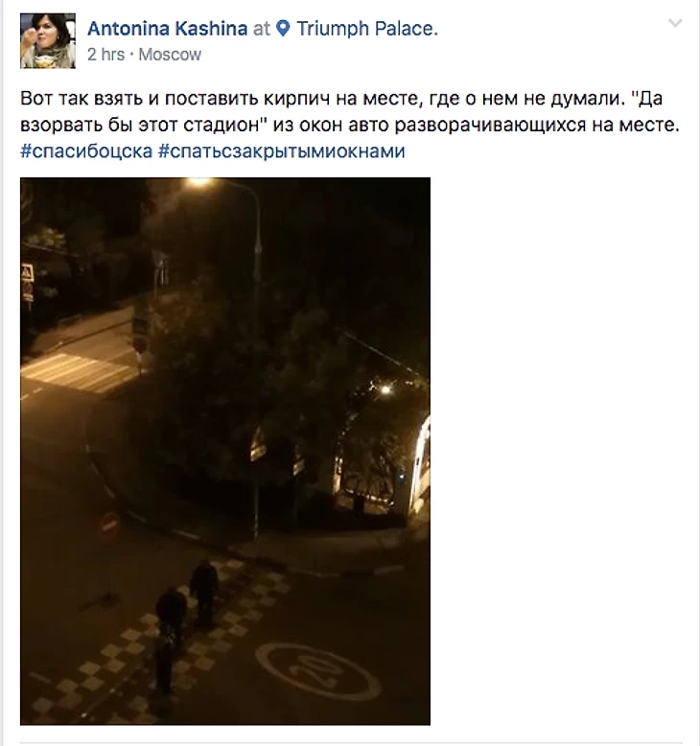
Task: Open the '2 hrs' post timestamp
Action: tap(105, 55)
